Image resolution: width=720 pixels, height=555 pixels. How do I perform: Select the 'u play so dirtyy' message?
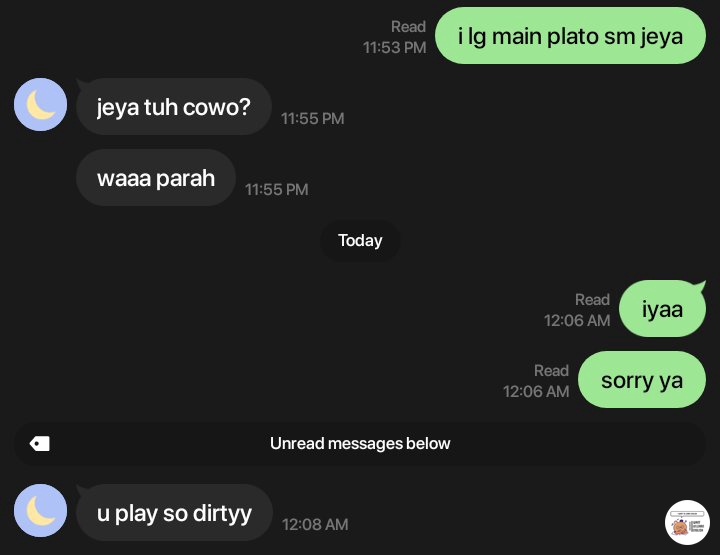coord(174,512)
